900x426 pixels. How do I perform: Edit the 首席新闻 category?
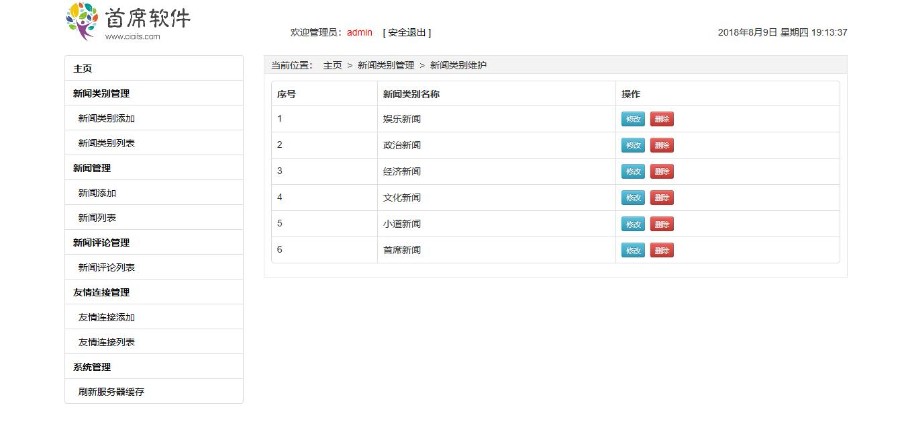tap(633, 250)
